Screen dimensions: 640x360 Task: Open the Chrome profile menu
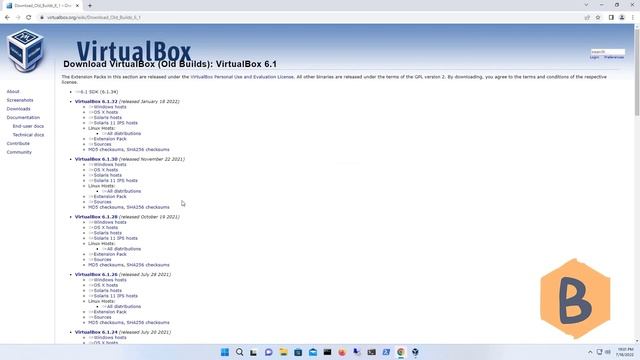[x=622, y=18]
